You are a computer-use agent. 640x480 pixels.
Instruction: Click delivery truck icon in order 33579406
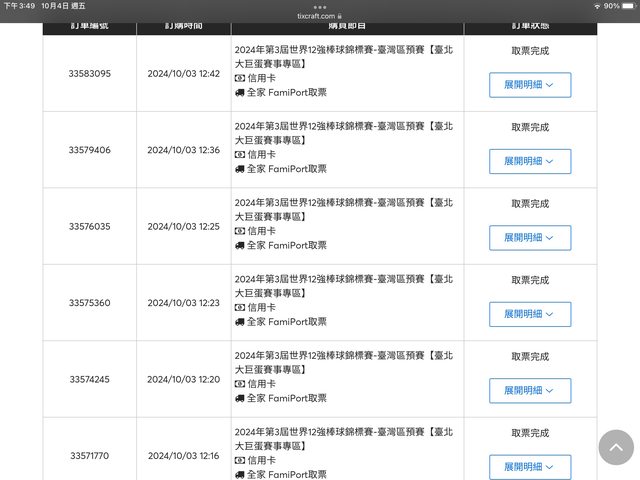(239, 169)
